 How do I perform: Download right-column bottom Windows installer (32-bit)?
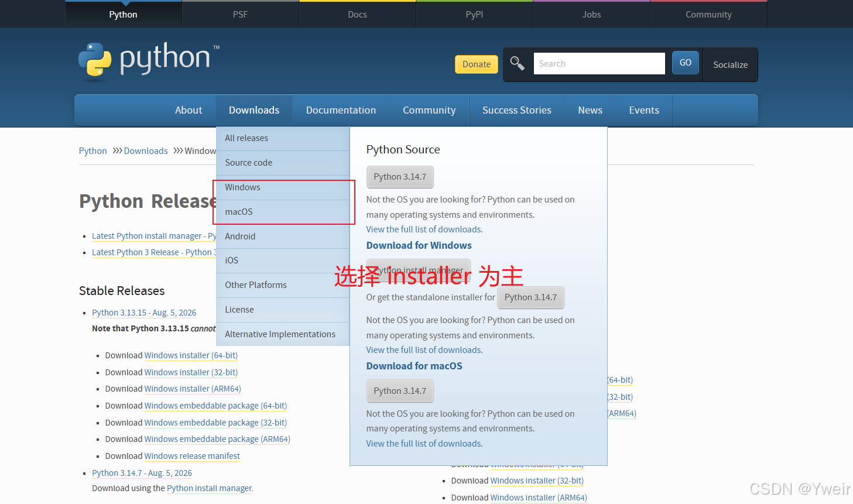coord(537,481)
